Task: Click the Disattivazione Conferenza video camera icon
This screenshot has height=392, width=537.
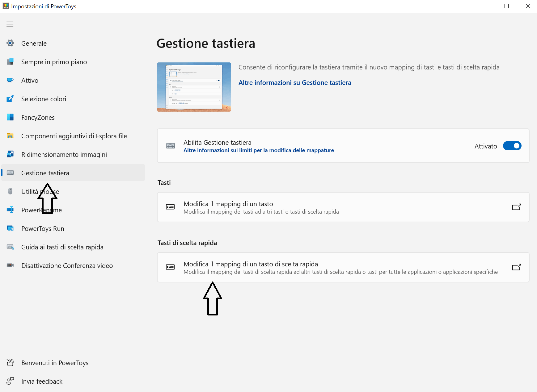Action: 10,265
